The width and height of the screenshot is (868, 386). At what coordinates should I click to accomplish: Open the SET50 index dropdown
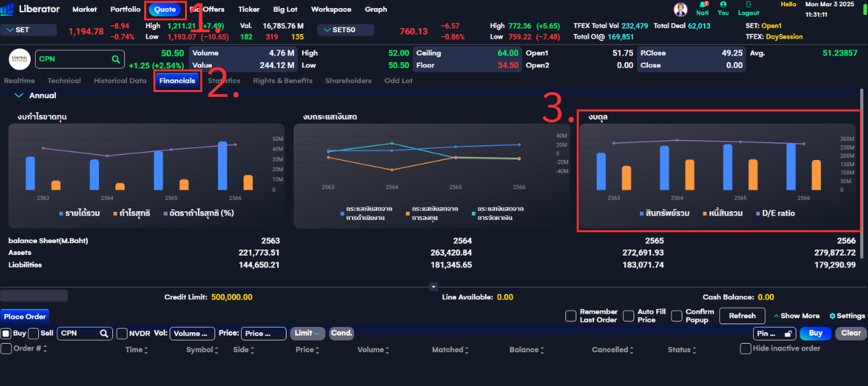pyautogui.click(x=345, y=30)
